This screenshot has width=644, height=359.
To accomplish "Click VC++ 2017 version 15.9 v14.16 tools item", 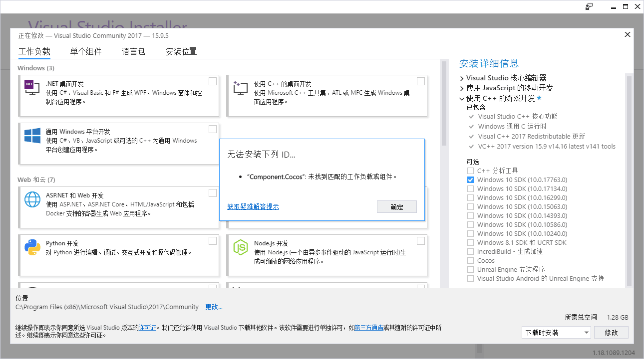I will coord(547,147).
